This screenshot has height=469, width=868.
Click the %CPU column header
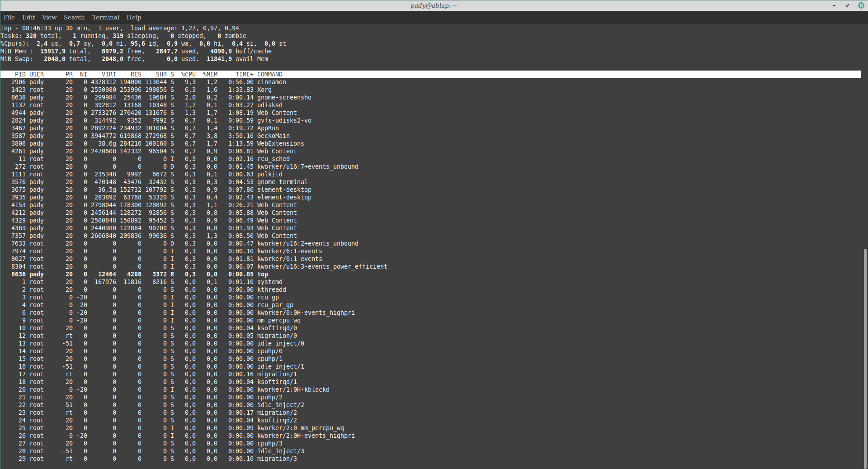(189, 74)
